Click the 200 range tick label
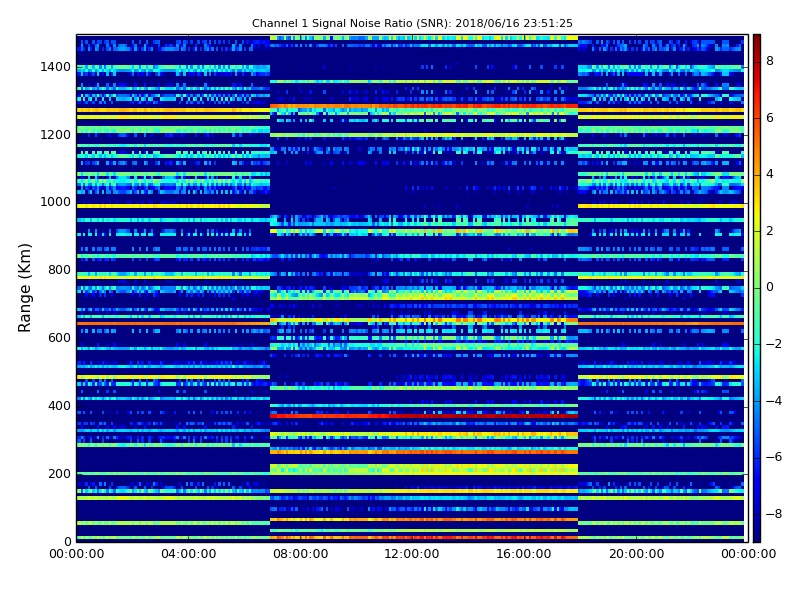 (x=59, y=473)
